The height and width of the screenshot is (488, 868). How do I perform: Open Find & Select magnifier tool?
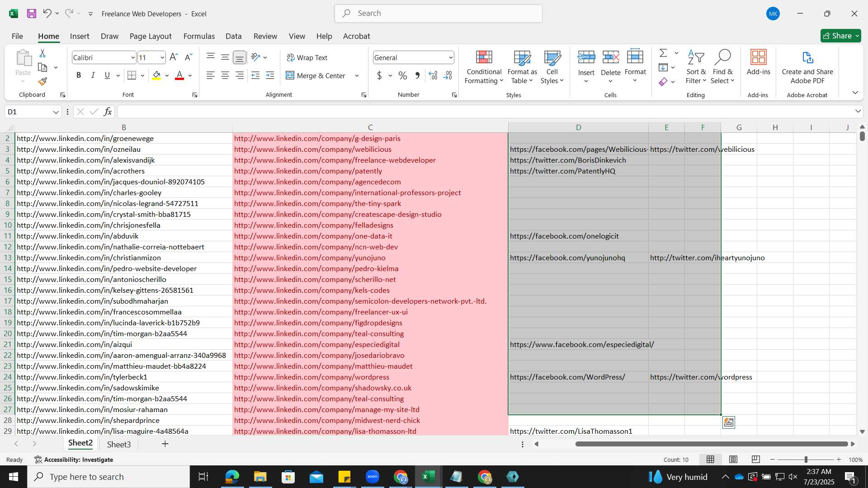coord(722,67)
